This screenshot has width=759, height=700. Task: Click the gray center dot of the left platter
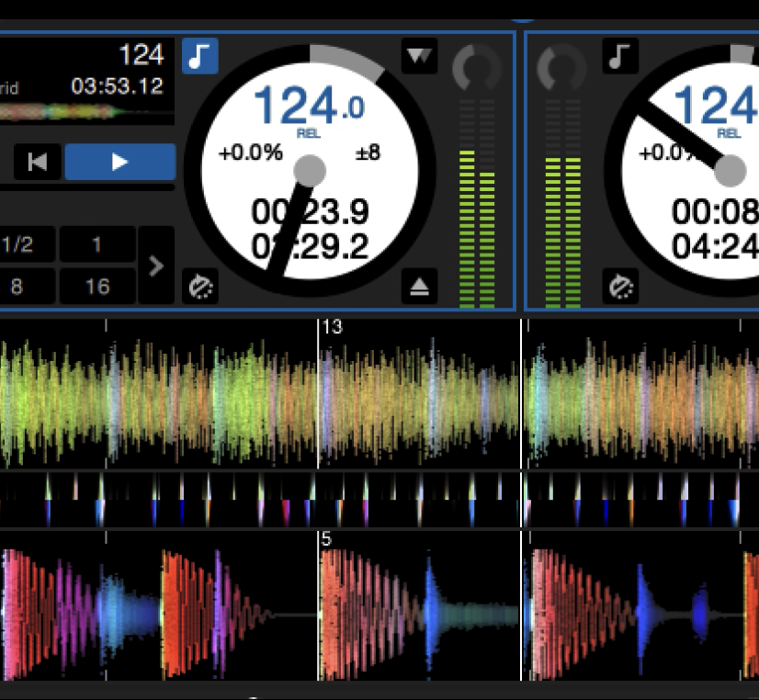(x=310, y=171)
